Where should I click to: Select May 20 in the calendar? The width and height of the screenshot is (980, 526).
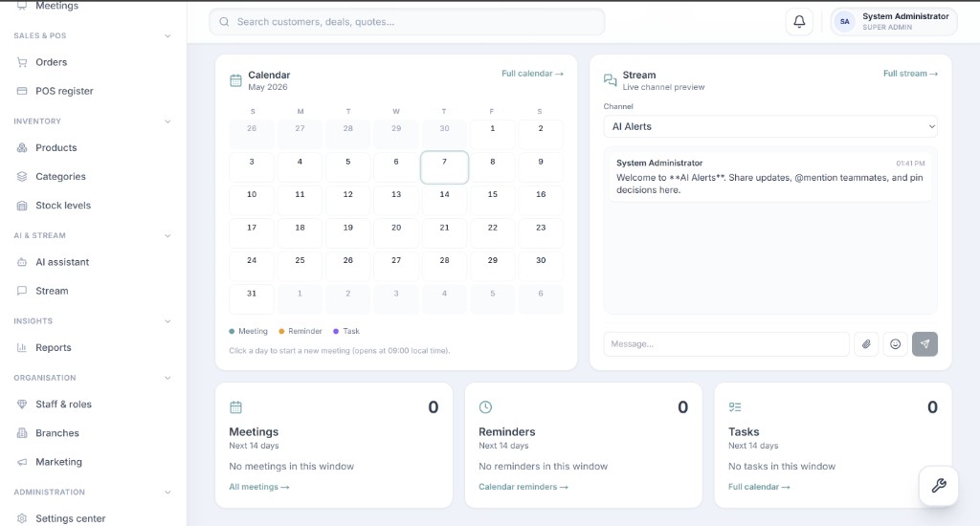click(x=396, y=233)
